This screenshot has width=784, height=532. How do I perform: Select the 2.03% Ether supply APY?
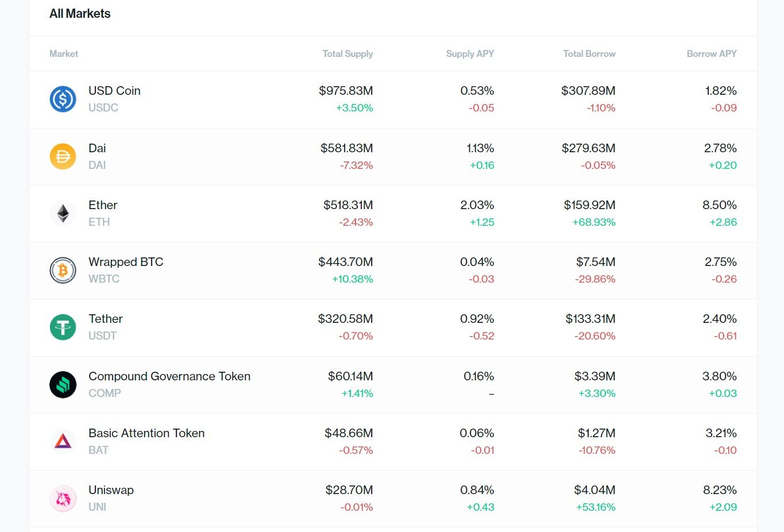[x=477, y=205]
